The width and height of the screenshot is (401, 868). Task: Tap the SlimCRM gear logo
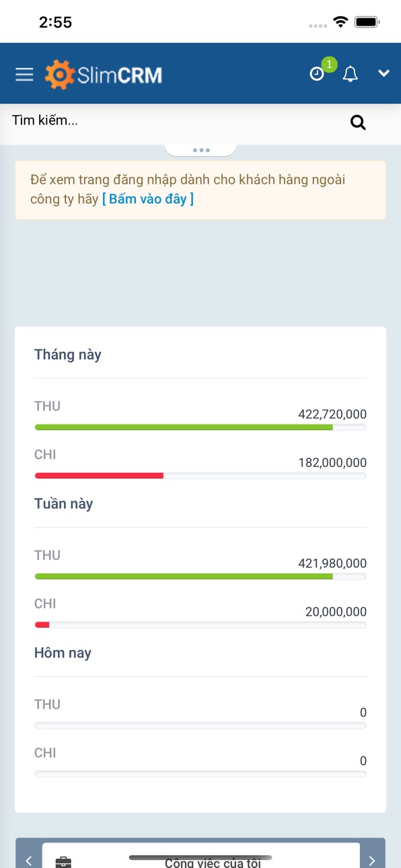click(x=60, y=75)
